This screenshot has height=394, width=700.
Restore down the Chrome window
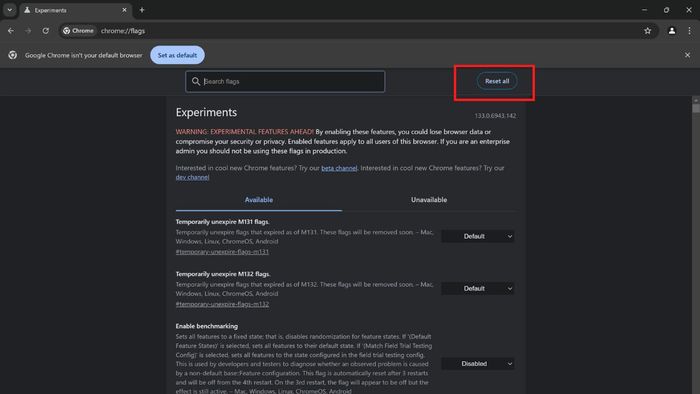click(667, 10)
